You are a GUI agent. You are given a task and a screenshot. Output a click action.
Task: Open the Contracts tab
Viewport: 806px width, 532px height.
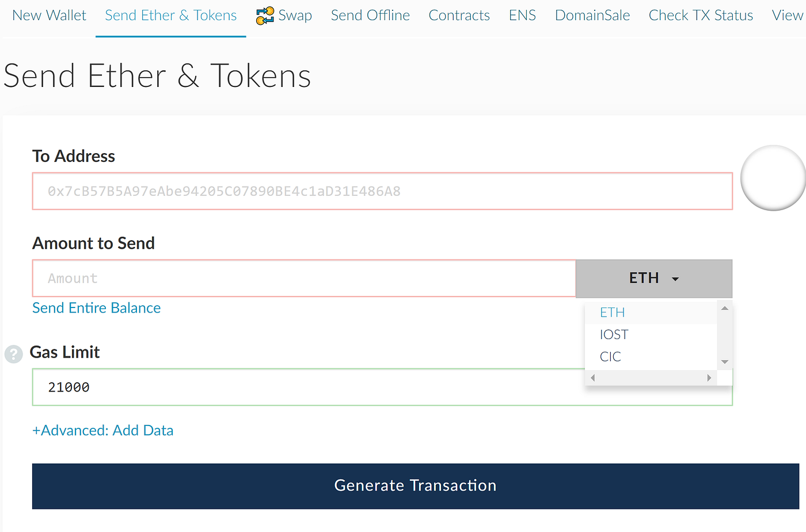[x=459, y=16]
